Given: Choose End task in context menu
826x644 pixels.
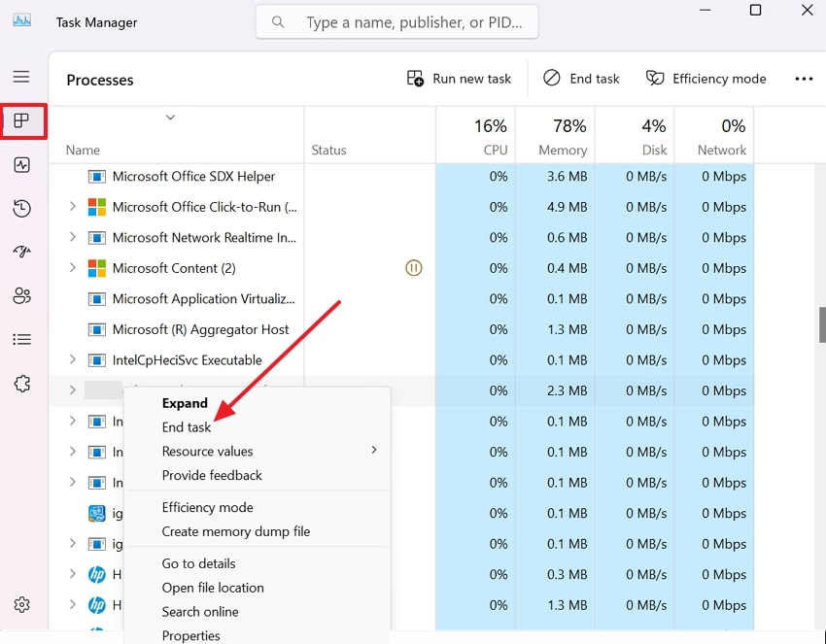Looking at the screenshot, I should [x=187, y=427].
